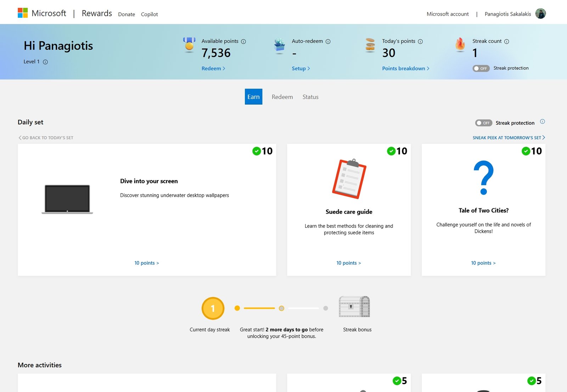Screen dimensions: 567x392
Task: Show info next to Level 1
Action: [45, 62]
